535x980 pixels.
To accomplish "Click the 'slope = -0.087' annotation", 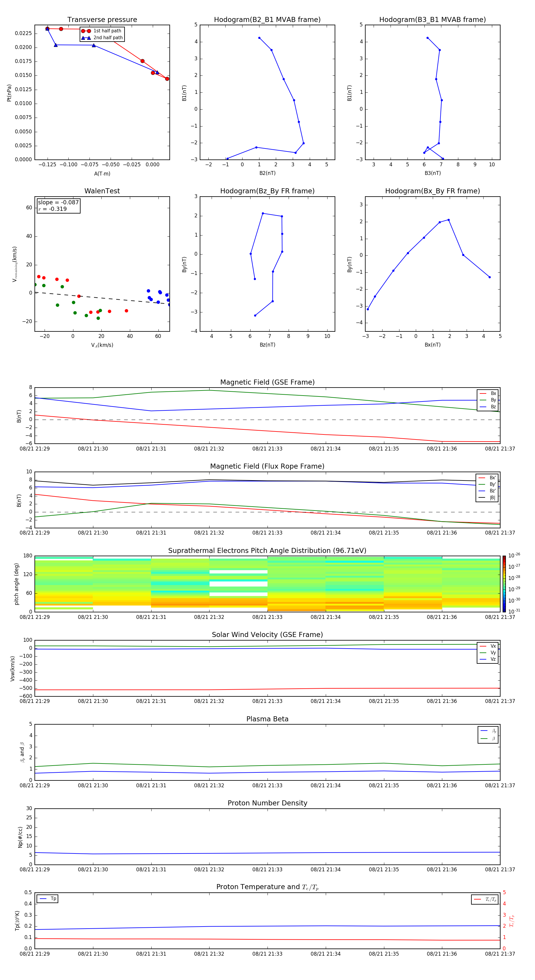I will 58,203.
